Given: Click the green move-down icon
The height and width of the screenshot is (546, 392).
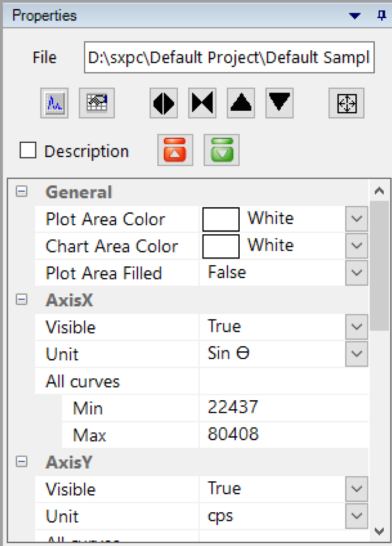Looking at the screenshot, I should (222, 150).
